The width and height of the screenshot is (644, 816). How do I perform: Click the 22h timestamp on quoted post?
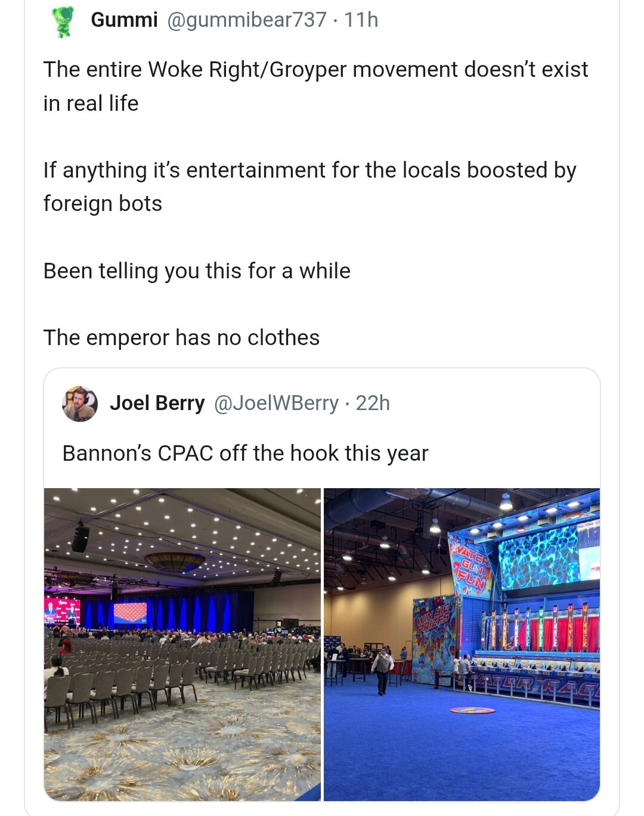tap(373, 404)
